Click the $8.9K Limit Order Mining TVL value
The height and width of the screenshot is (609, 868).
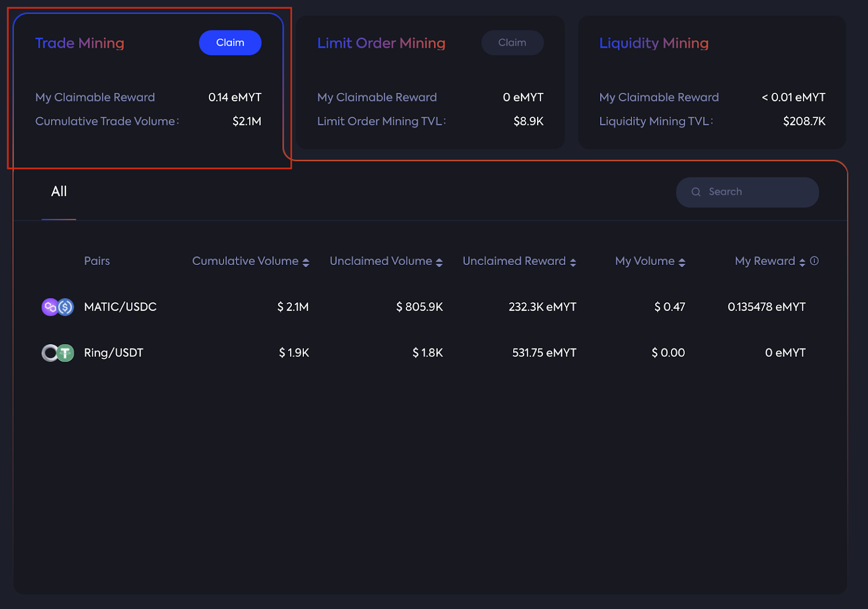[x=528, y=122]
